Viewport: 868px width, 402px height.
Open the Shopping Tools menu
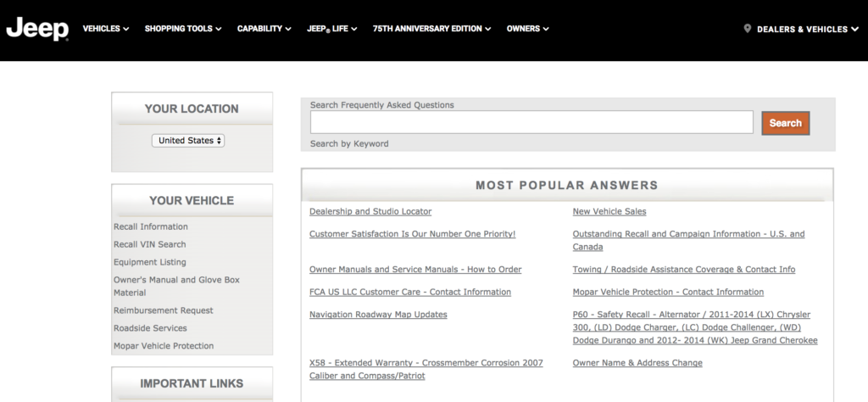pyautogui.click(x=183, y=29)
